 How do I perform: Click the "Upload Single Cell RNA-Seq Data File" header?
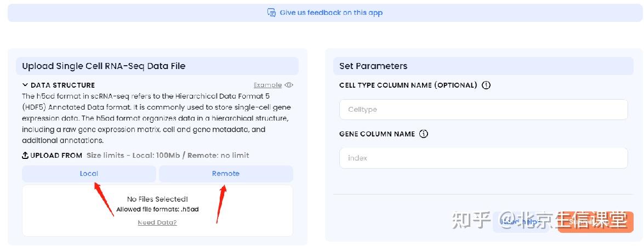(x=104, y=66)
